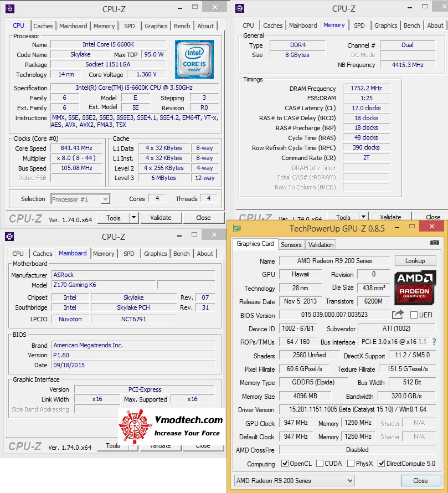Toggle the DirectCompute 5.0 checkbox
Image resolution: width=448 pixels, height=493 pixels.
(x=381, y=464)
